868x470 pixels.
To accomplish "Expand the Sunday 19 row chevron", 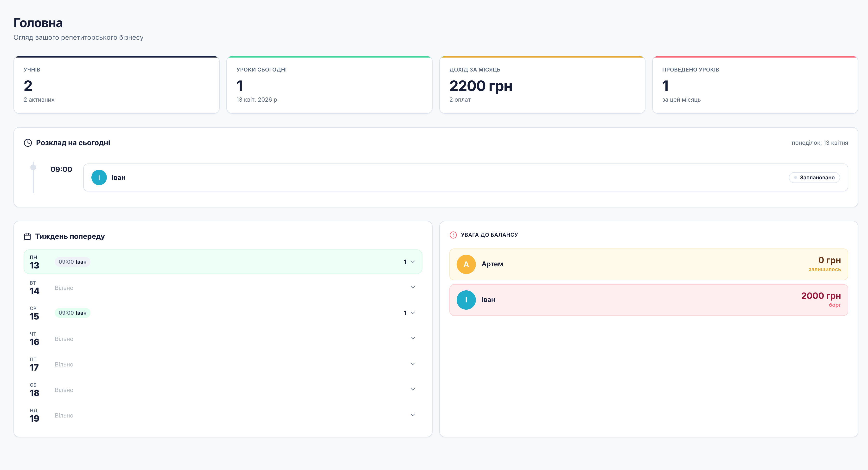I will click(413, 415).
